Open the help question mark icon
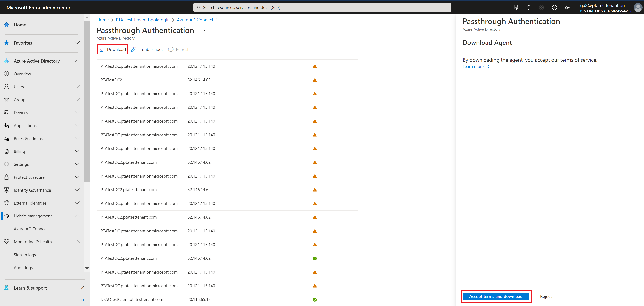The image size is (644, 306). pyautogui.click(x=555, y=7)
